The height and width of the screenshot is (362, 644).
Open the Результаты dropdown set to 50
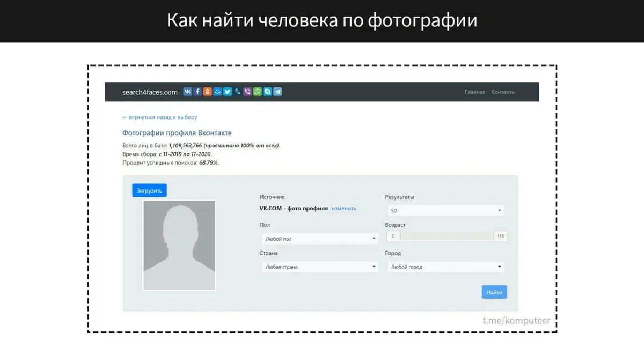click(445, 210)
